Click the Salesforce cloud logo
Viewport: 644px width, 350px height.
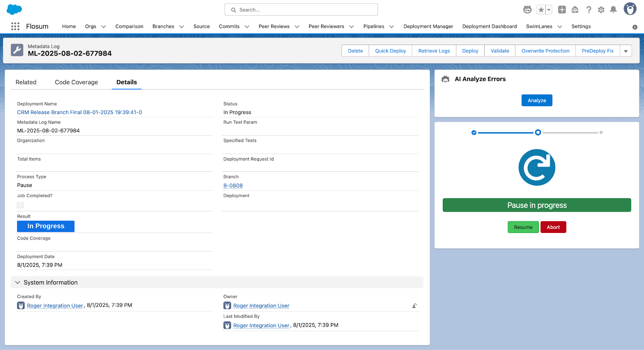(14, 9)
